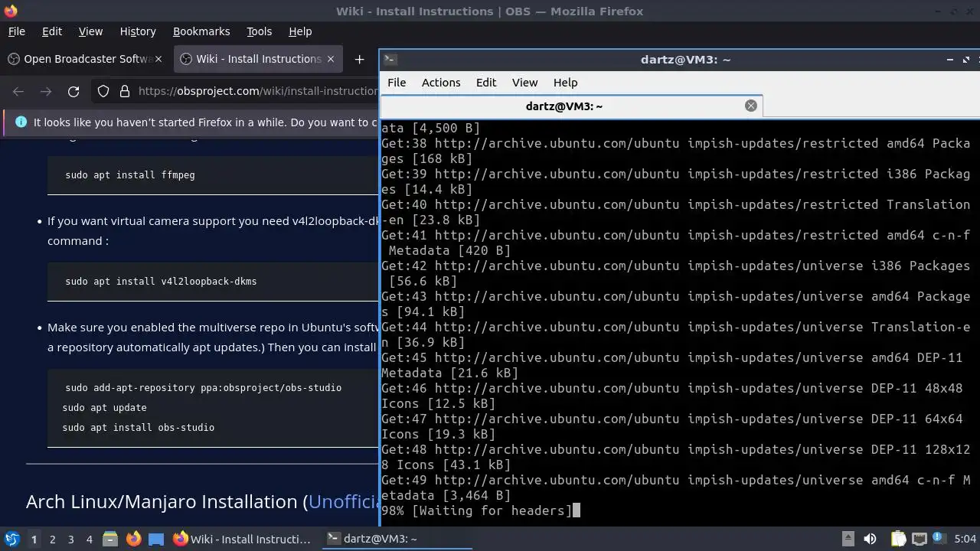Viewport: 980px width, 551px height.
Task: Open terminal Edit menu
Action: point(486,83)
